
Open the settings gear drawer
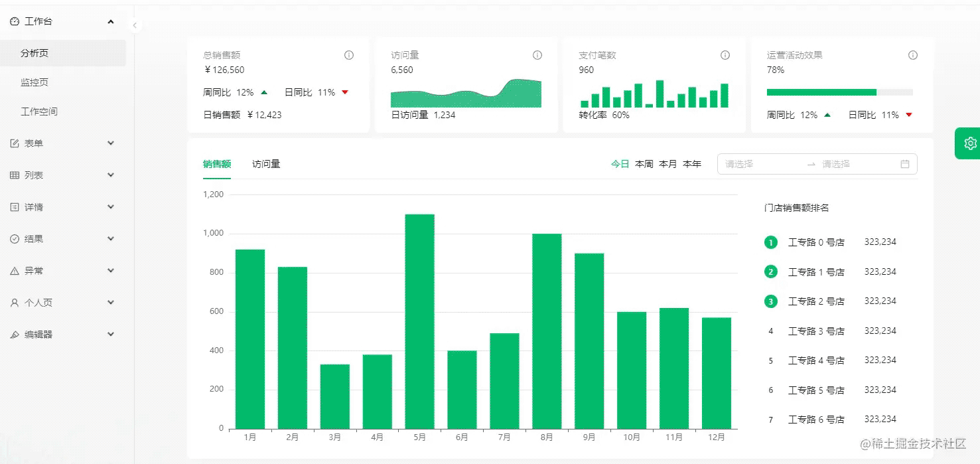point(970,143)
